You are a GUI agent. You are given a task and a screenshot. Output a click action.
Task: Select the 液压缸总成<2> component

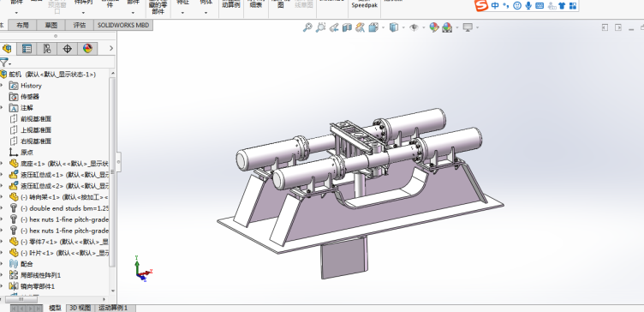59,186
